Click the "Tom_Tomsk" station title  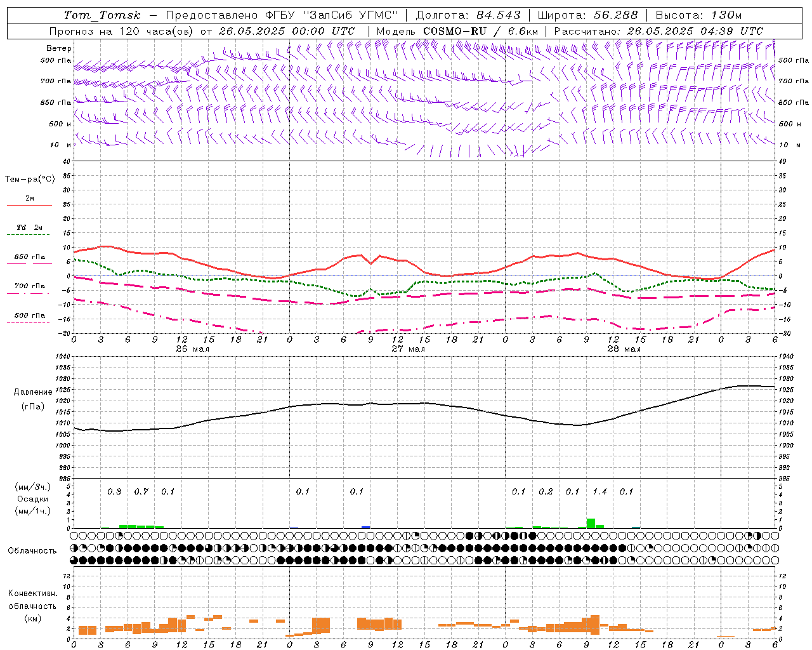pyautogui.click(x=102, y=15)
